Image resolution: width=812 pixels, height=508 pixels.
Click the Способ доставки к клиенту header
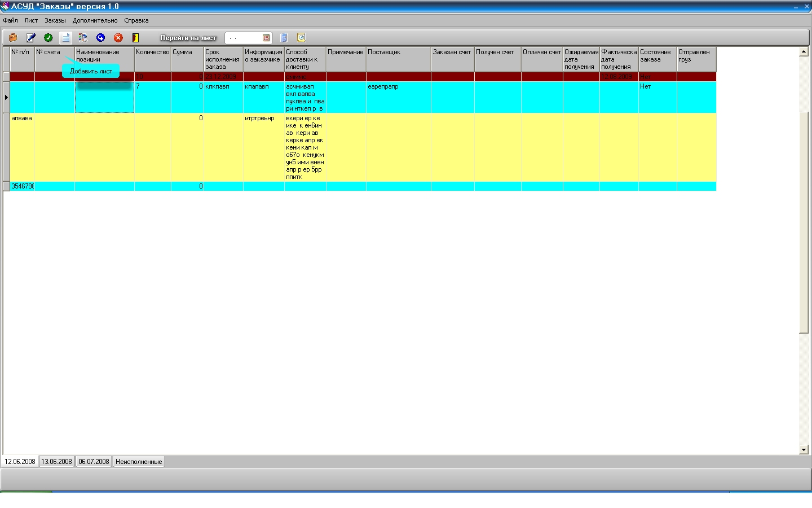pyautogui.click(x=305, y=59)
